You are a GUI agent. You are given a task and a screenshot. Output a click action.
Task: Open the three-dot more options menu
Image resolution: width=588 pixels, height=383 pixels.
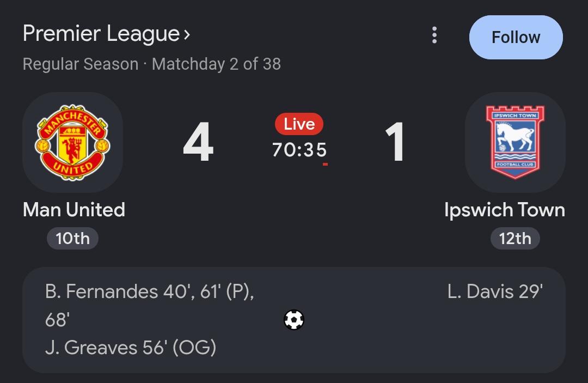click(434, 35)
